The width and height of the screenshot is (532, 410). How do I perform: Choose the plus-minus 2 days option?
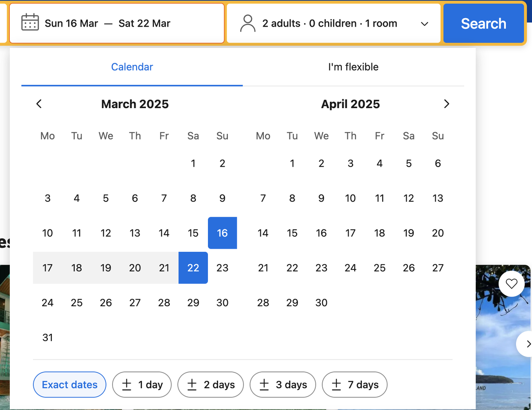tap(211, 385)
